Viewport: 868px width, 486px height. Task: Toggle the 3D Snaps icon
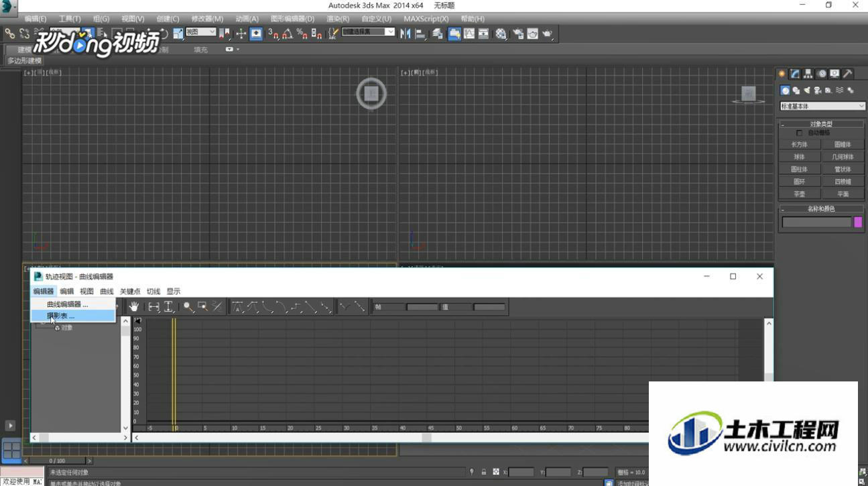tap(273, 34)
